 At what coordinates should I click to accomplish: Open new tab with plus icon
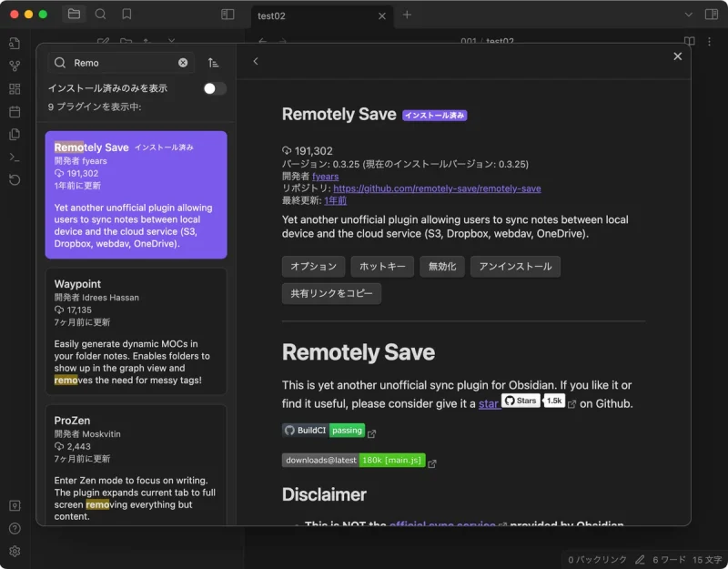point(407,15)
